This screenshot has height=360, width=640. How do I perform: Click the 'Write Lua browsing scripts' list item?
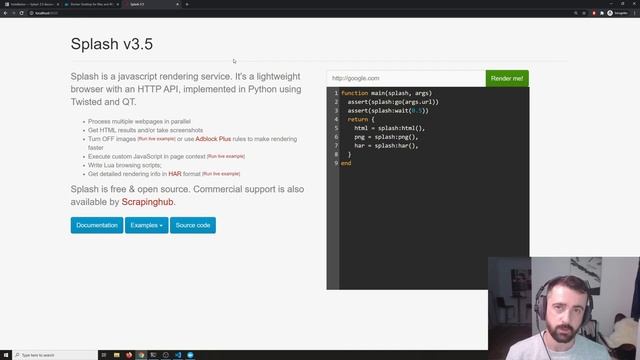click(x=125, y=165)
